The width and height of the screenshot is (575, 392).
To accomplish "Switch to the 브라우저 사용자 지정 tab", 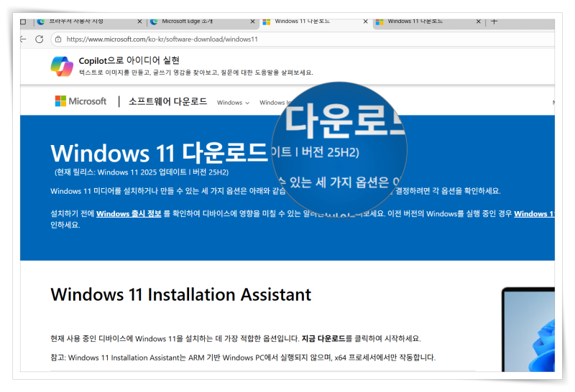I will pos(90,22).
